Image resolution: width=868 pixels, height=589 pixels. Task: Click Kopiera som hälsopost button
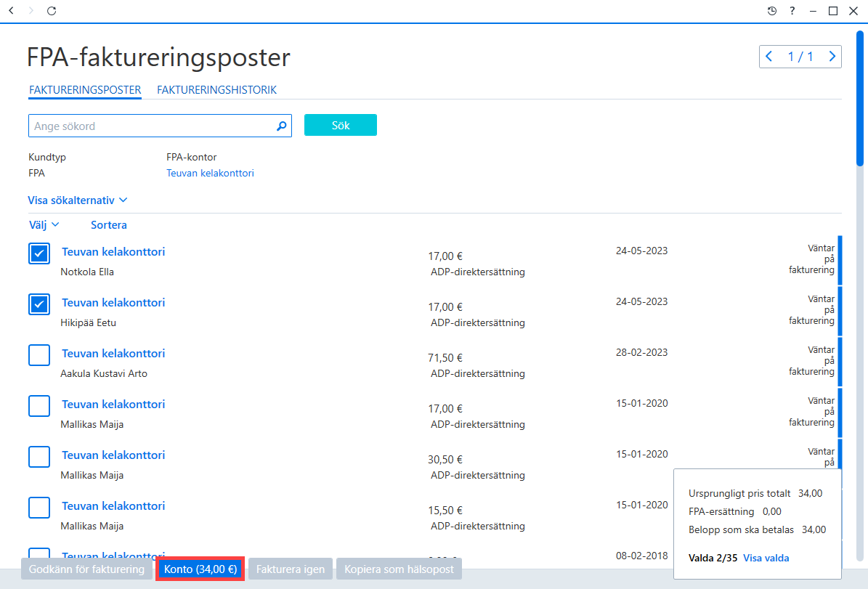tap(399, 569)
